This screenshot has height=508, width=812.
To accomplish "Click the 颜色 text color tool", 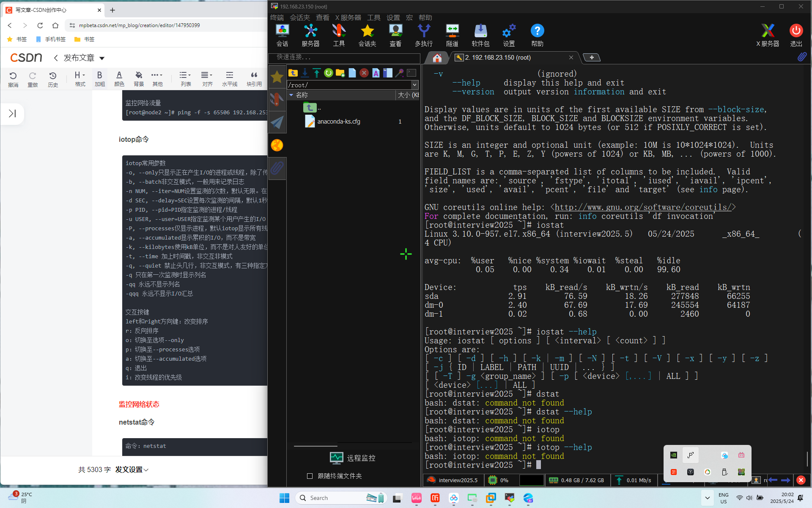I will click(x=119, y=78).
